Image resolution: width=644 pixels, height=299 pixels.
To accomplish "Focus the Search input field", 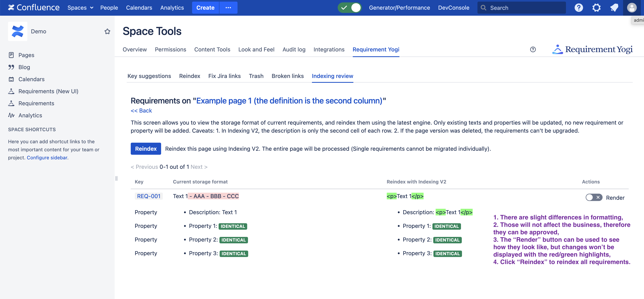I will [525, 8].
